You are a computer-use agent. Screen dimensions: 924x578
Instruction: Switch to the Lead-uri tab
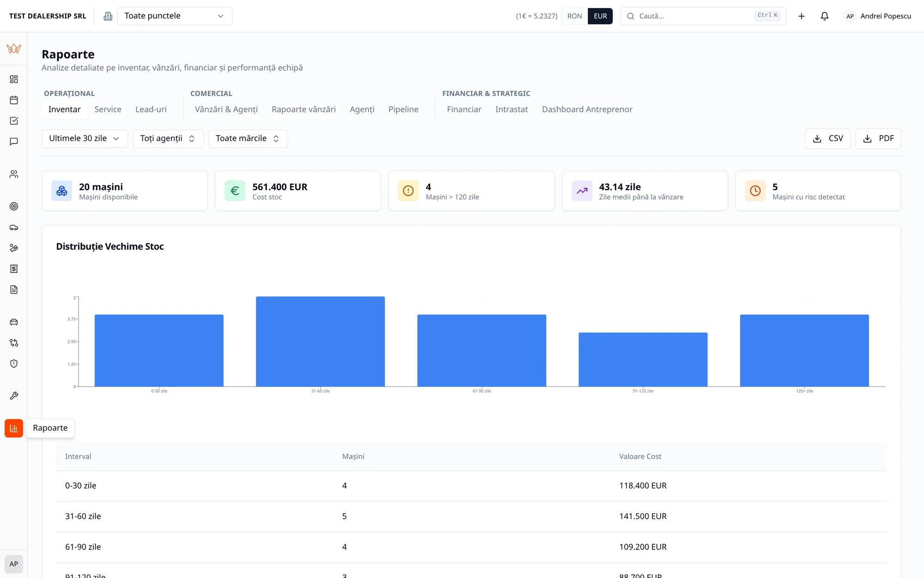tap(151, 110)
